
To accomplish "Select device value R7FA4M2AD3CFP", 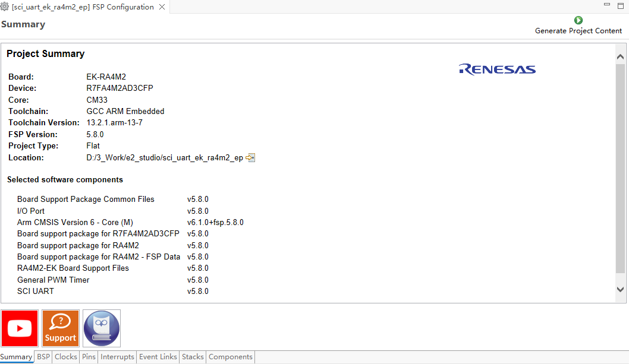I will click(x=120, y=88).
